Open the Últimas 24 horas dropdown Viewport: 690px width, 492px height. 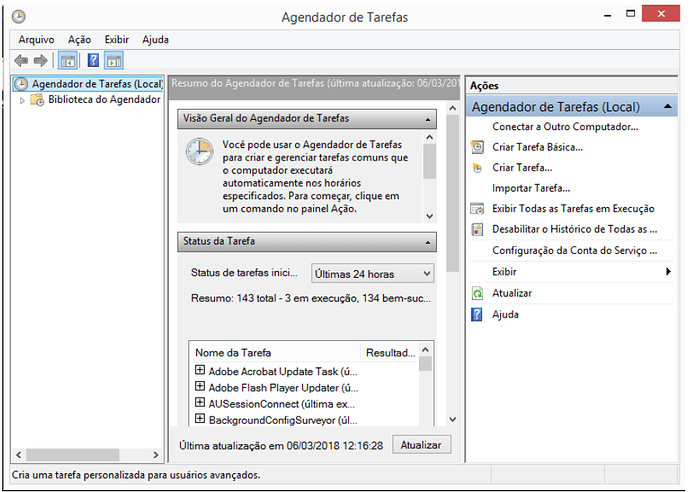point(371,273)
